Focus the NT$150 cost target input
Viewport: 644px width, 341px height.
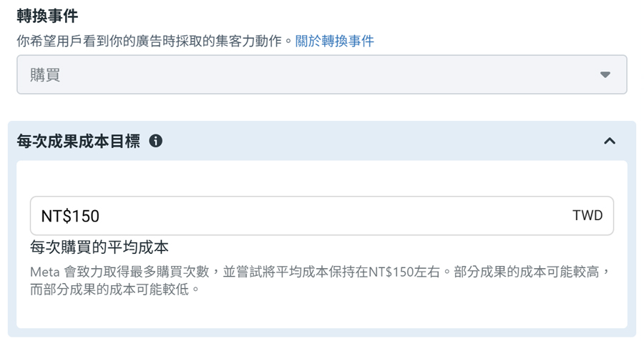321,216
